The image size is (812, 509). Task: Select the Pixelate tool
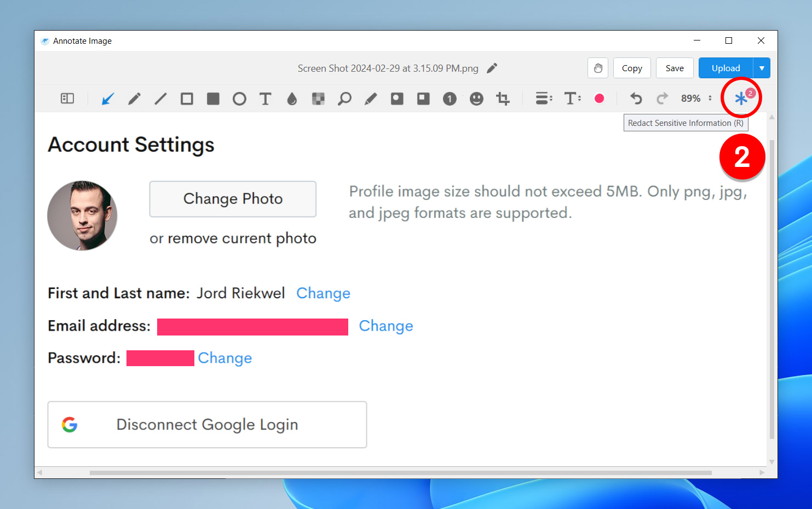[318, 99]
